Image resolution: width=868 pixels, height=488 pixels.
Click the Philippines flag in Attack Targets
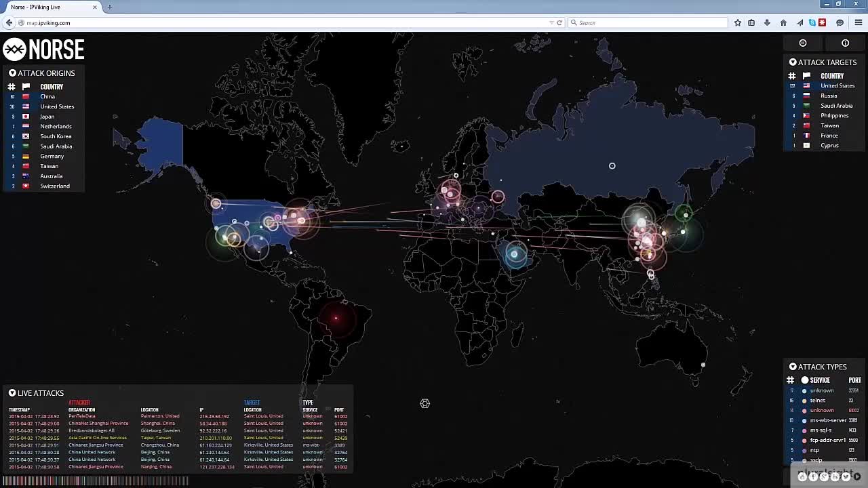[x=806, y=116]
